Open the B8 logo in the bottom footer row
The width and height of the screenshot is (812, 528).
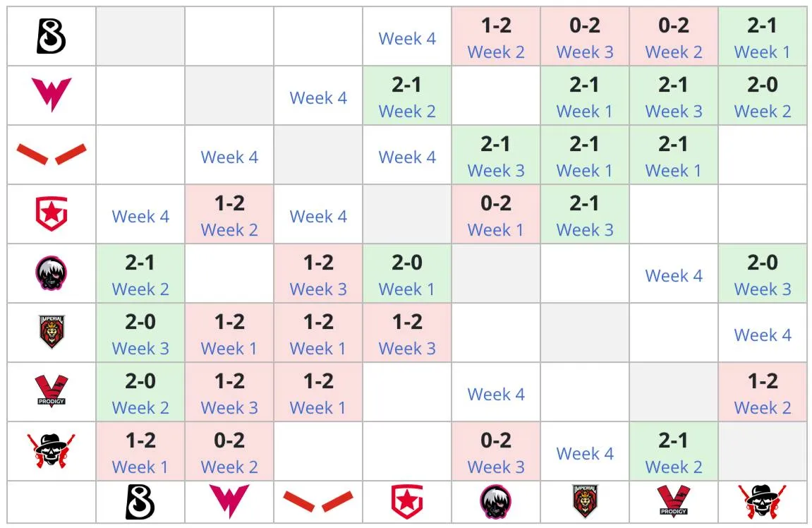(x=140, y=502)
